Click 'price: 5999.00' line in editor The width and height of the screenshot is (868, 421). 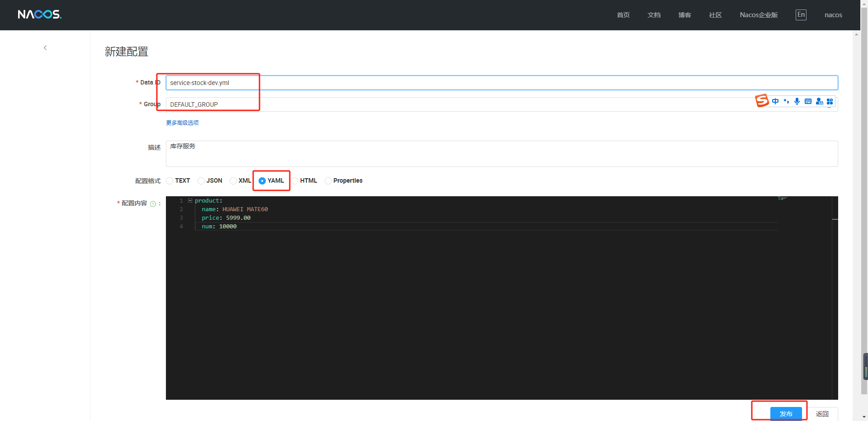point(226,218)
